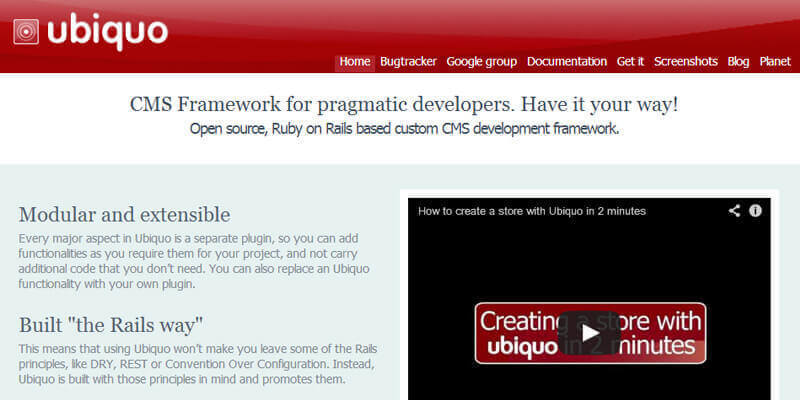Click the 'CMS Framework for pragmatic developers' tagline

[404, 105]
